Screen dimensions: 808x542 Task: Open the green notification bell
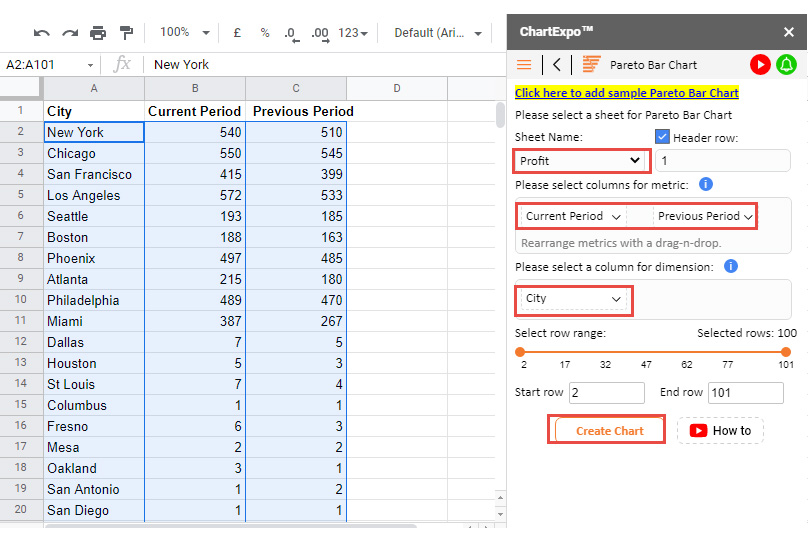click(786, 64)
